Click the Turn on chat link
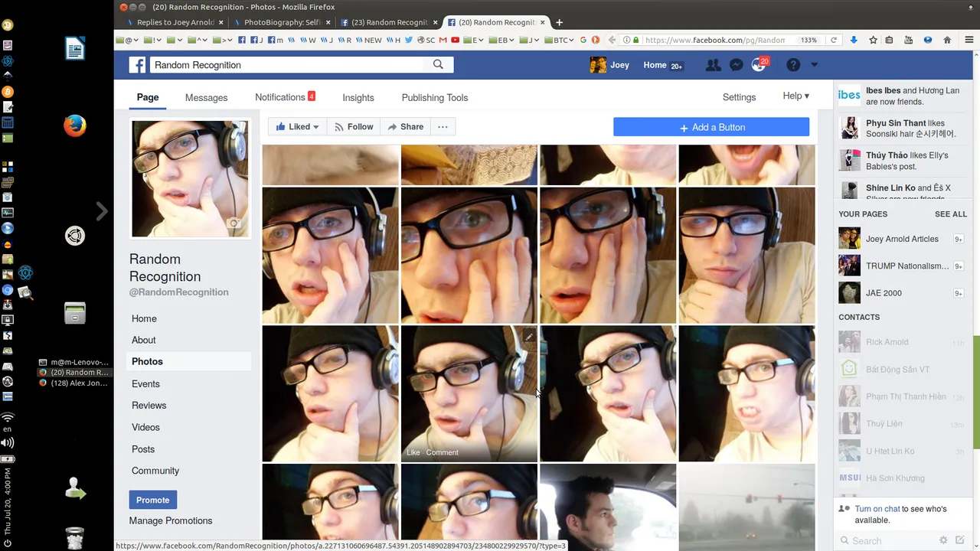The width and height of the screenshot is (980, 551). coord(877,509)
